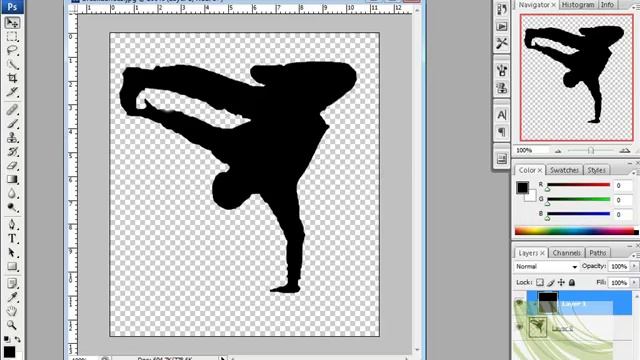Select the Eyedropper tool
640x360 pixels.
[x=12, y=297]
